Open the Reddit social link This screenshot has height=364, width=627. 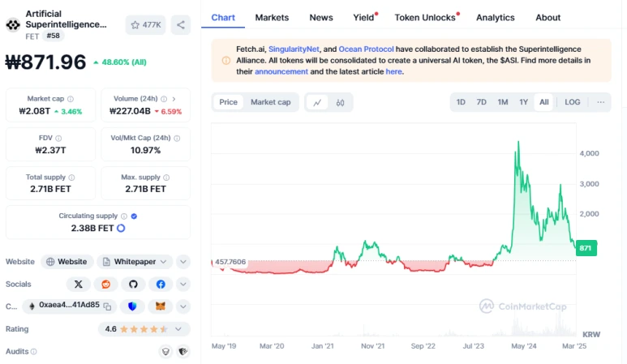click(106, 284)
